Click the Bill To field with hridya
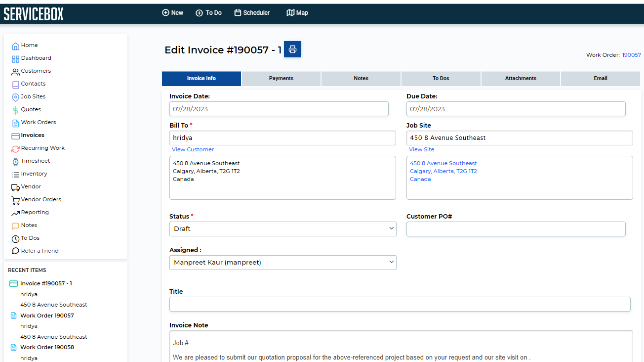 pos(282,138)
